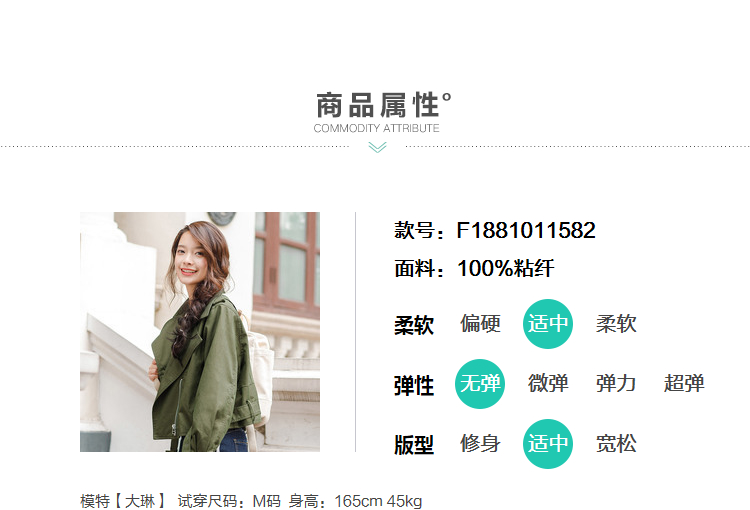Click the 弹性 row label
The height and width of the screenshot is (510, 750).
[414, 386]
